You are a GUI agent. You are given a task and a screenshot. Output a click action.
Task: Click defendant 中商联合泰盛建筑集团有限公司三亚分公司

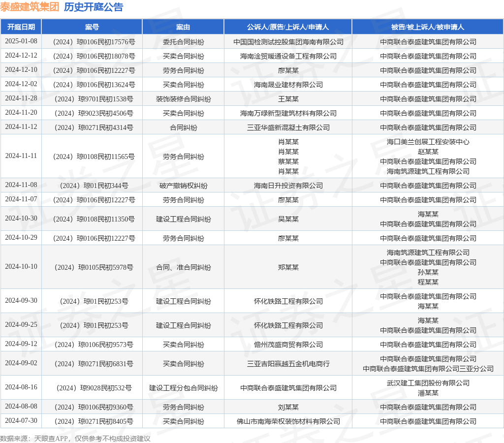click(x=428, y=369)
